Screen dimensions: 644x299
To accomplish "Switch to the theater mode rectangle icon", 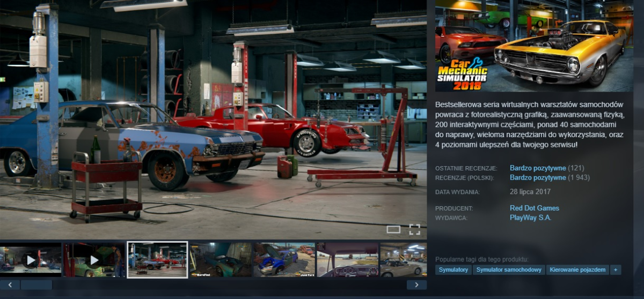I will (393, 229).
